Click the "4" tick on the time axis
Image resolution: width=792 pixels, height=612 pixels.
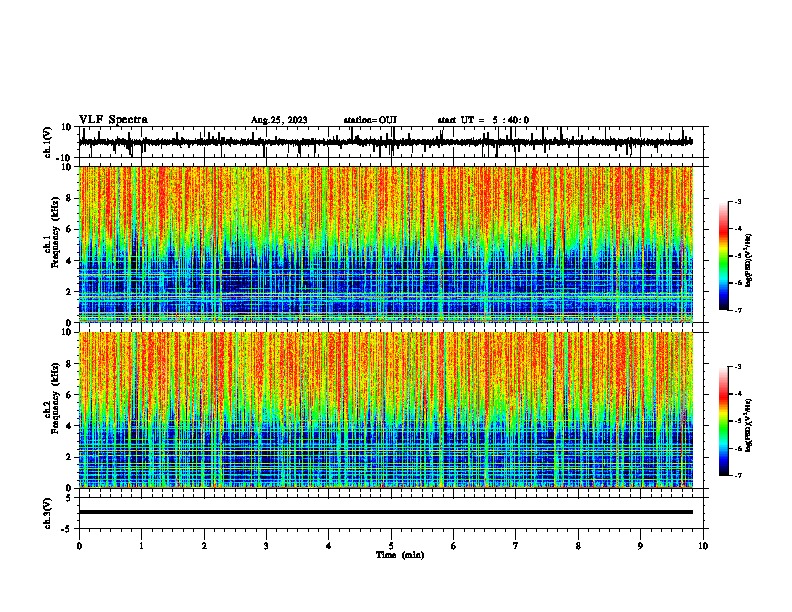329,546
